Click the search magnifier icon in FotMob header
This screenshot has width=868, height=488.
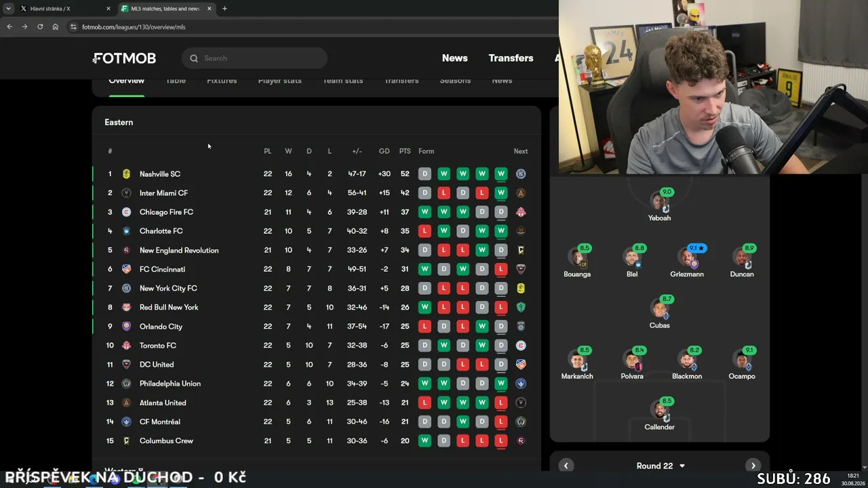click(194, 58)
